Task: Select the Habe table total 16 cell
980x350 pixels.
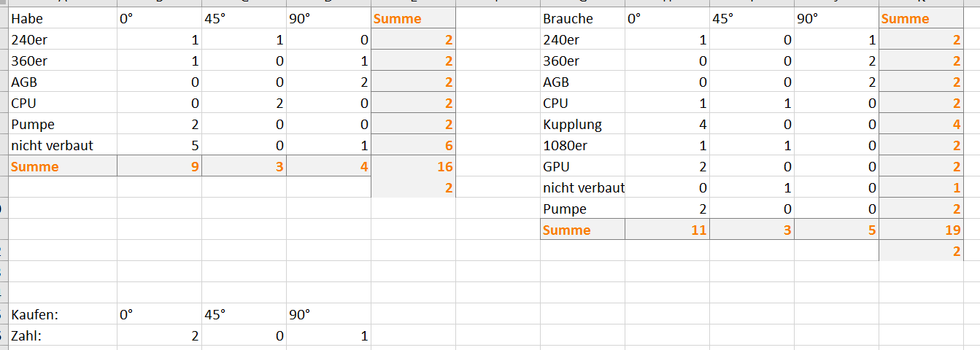Action: (413, 166)
